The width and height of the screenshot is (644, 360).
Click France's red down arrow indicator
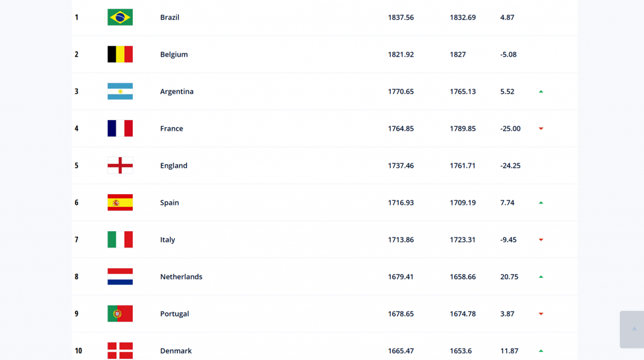coord(541,129)
